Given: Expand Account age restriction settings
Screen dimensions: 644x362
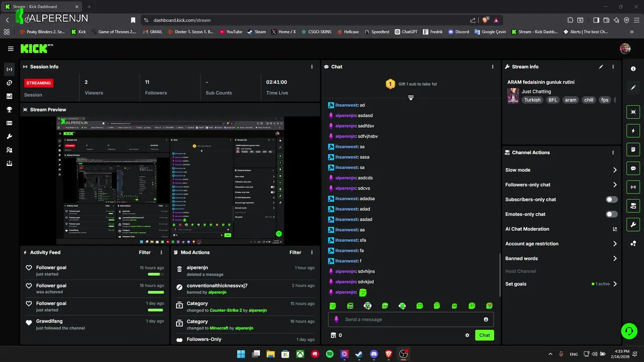Looking at the screenshot, I should point(615,244).
